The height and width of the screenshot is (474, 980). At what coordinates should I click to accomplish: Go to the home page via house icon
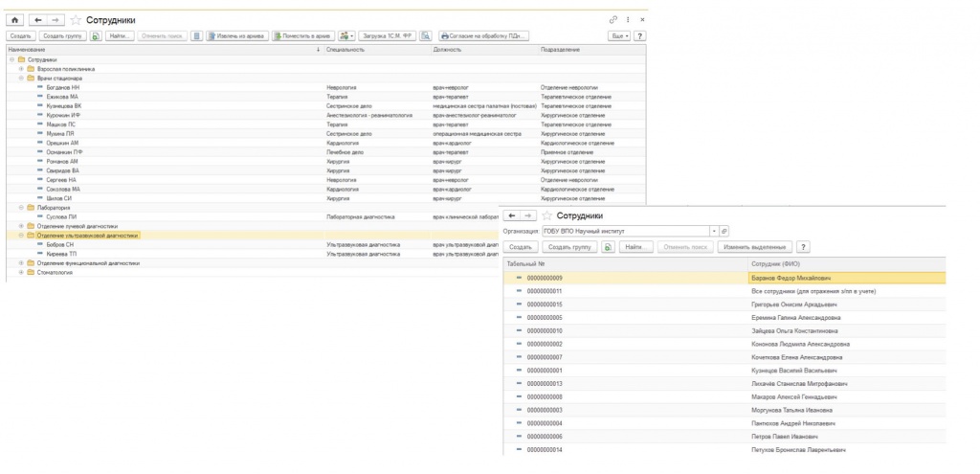pos(15,20)
